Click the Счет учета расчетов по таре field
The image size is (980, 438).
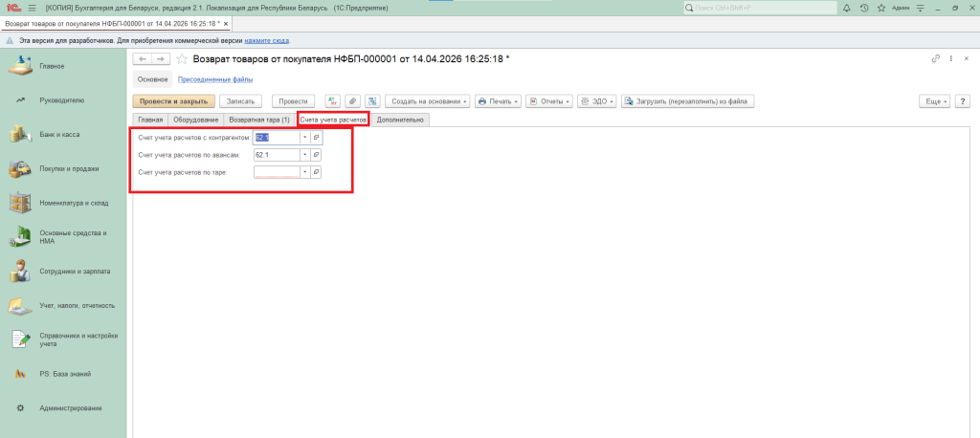(277, 172)
